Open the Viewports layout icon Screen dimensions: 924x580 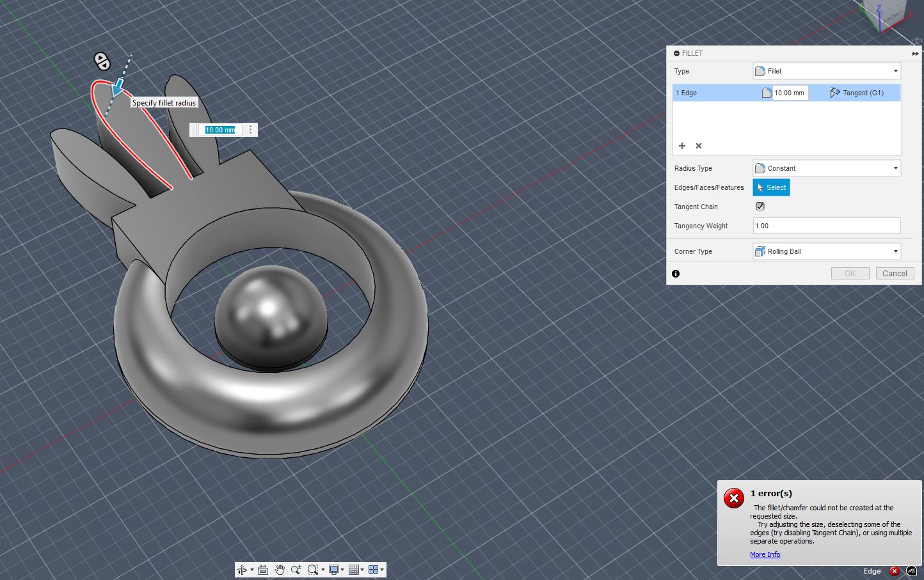[373, 570]
